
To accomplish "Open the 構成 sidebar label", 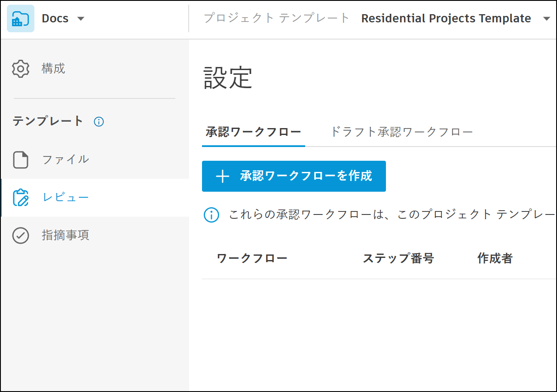I will pos(53,69).
